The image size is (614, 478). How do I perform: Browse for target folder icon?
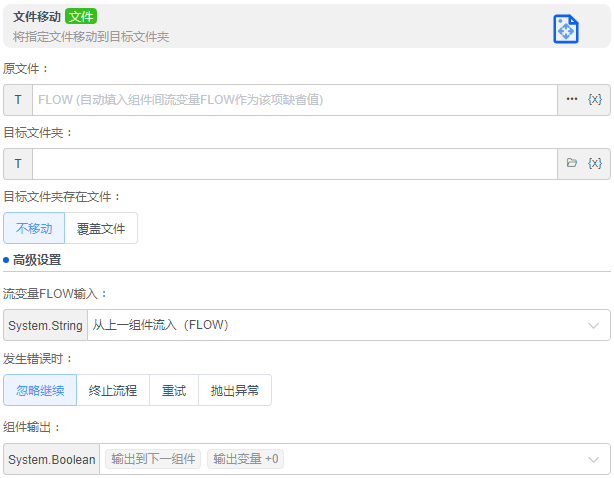click(x=572, y=164)
